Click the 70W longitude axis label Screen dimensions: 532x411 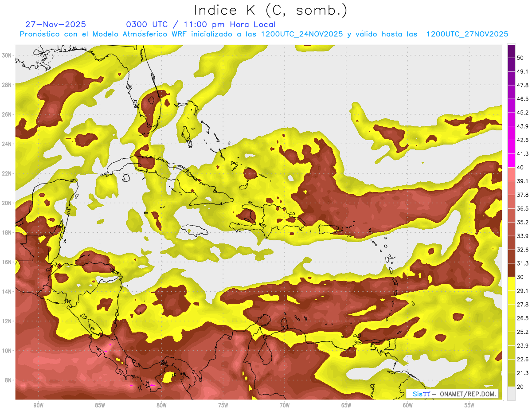click(285, 405)
